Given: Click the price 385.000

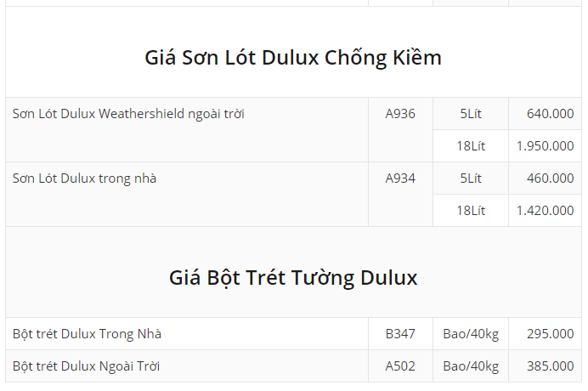Looking at the screenshot, I should tap(550, 366).
